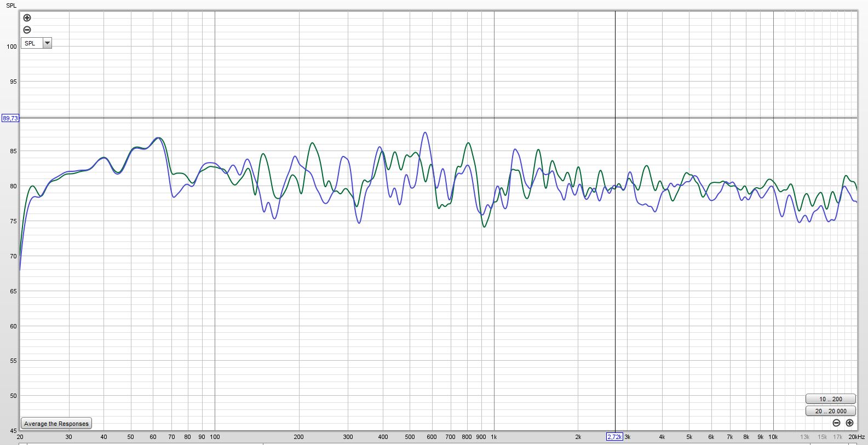This screenshot has width=868, height=445.
Task: Click the 3k label on the frequency axis
Action: click(628, 437)
